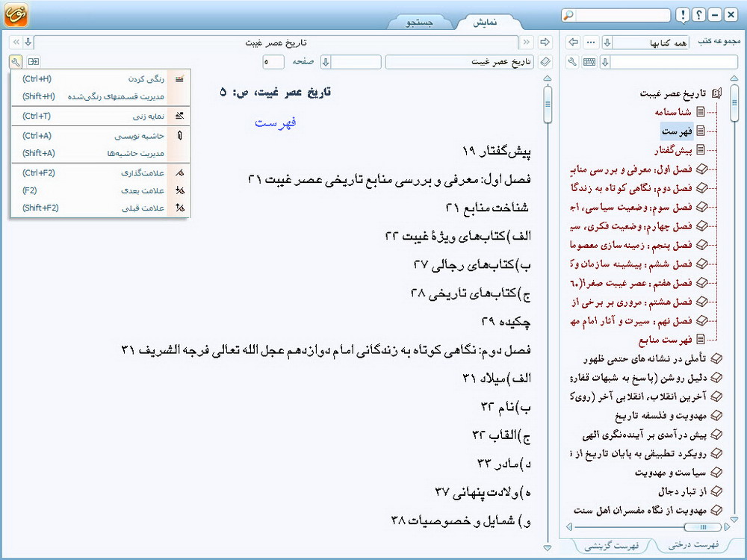Viewport: 747px width, 560px height.
Task: Choose علامت قبلی (Shift+F2) menu entry
Action: [x=100, y=208]
